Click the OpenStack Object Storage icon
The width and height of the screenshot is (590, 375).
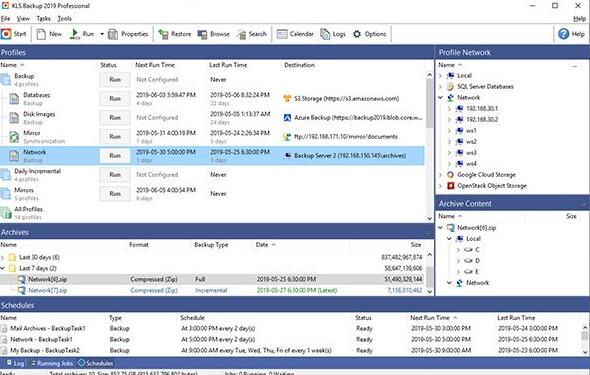click(450, 185)
